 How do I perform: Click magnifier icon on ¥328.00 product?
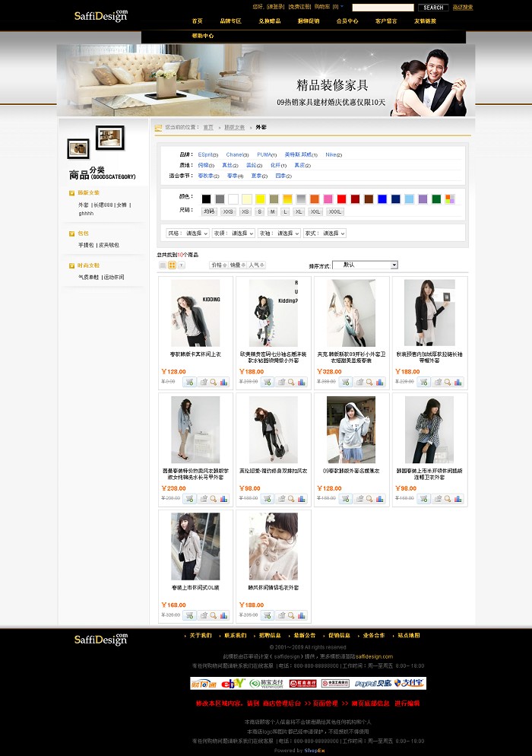click(369, 382)
